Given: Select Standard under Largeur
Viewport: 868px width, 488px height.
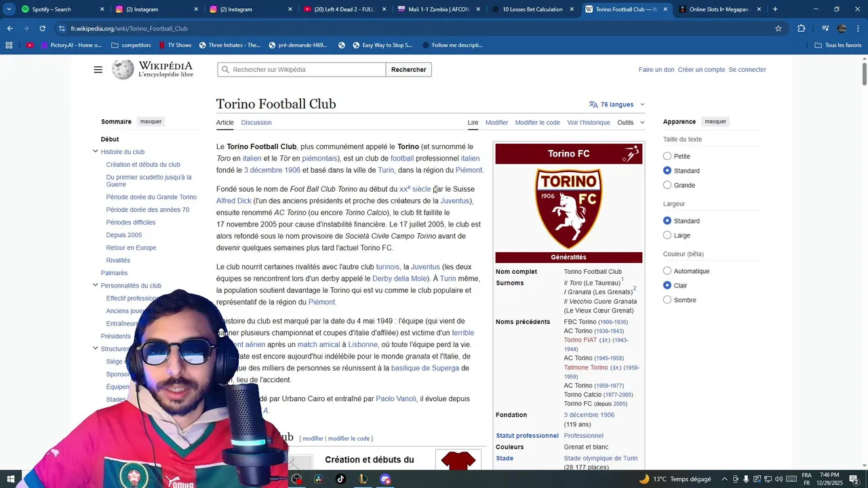Looking at the screenshot, I should coord(667,221).
